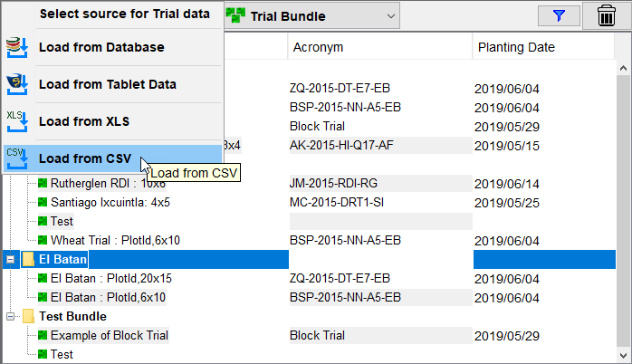Choose Load from Tablet Data entry
Viewport: 632px width, 364px height.
tap(107, 84)
